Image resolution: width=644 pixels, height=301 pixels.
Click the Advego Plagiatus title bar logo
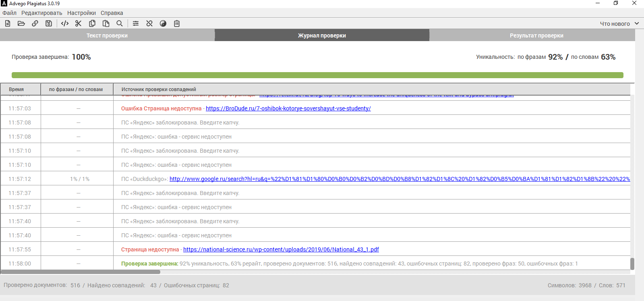tap(4, 3)
